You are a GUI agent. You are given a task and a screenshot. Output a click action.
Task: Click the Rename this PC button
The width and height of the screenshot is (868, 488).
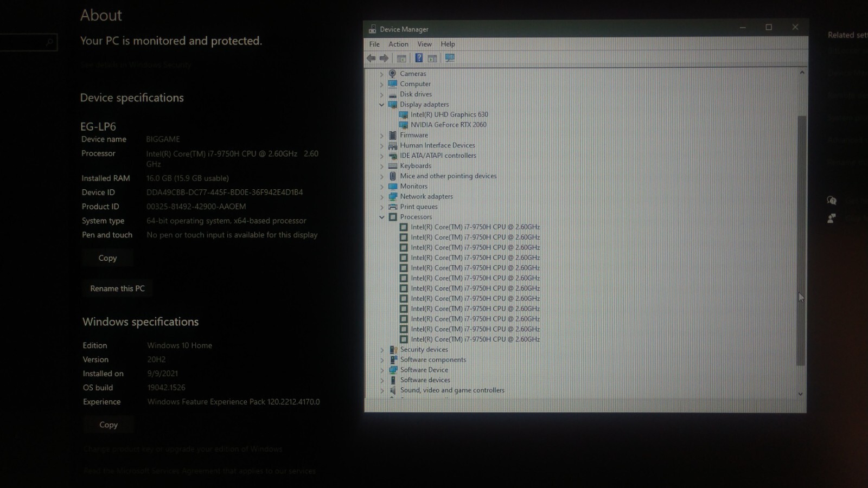[118, 288]
